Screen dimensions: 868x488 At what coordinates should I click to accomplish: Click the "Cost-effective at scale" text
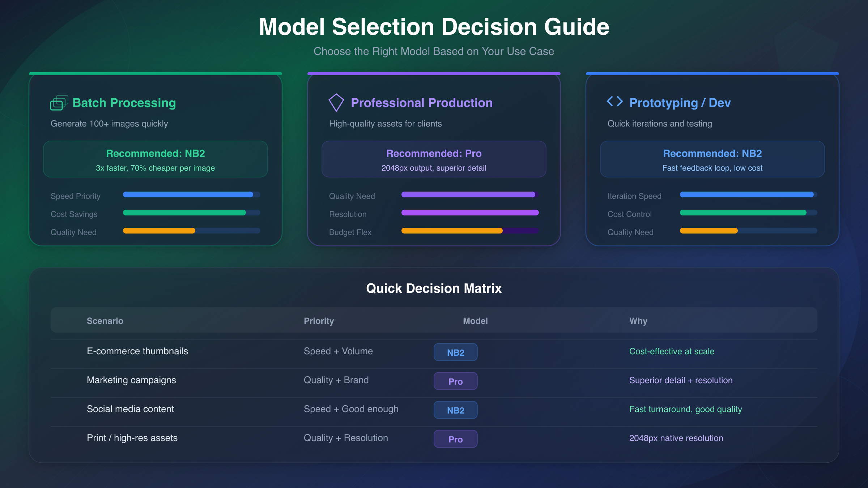click(x=672, y=351)
